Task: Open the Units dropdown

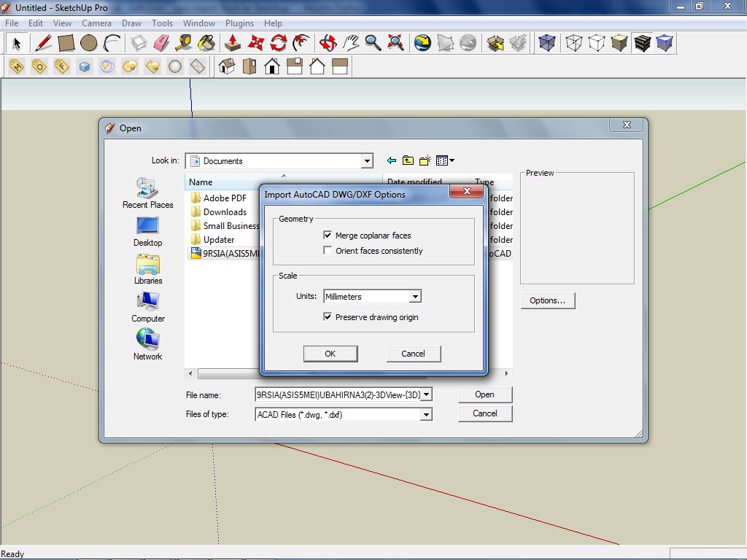Action: 416,296
